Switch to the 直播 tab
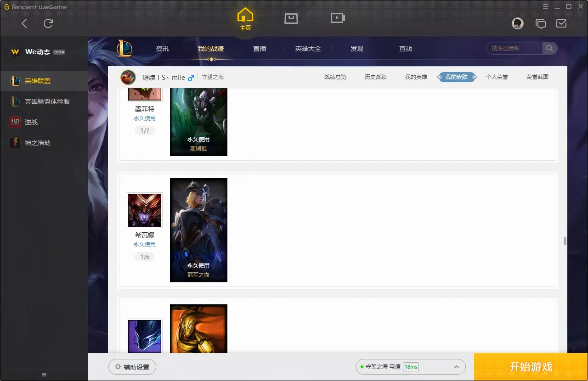Viewport: 588px width, 381px height. (260, 49)
